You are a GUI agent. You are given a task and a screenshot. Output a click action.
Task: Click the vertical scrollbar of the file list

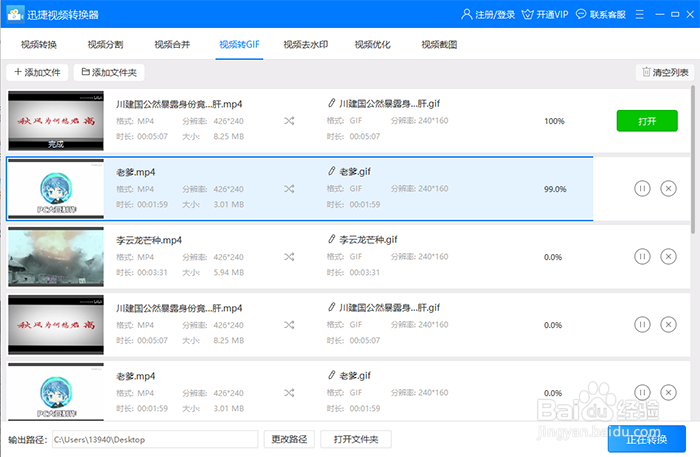pos(692,159)
